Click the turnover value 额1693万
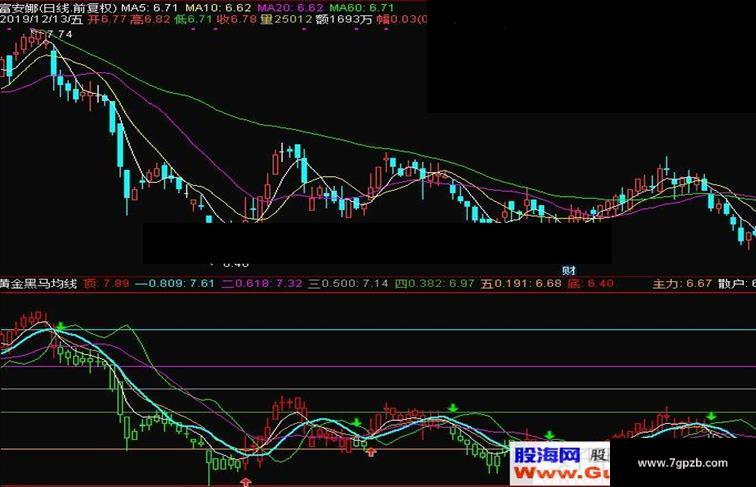 [x=344, y=20]
